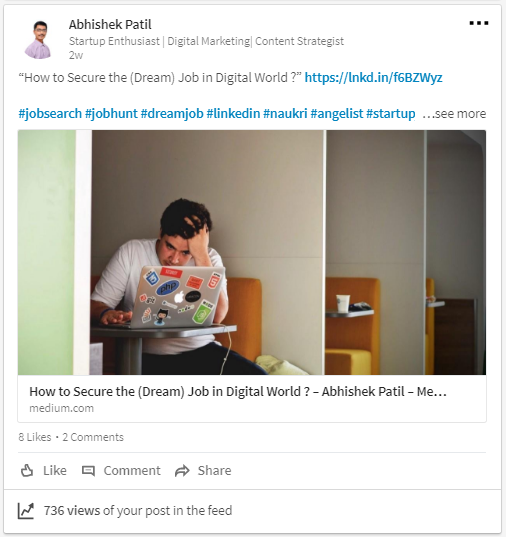
Task: Click the #startup hashtag
Action: (391, 113)
